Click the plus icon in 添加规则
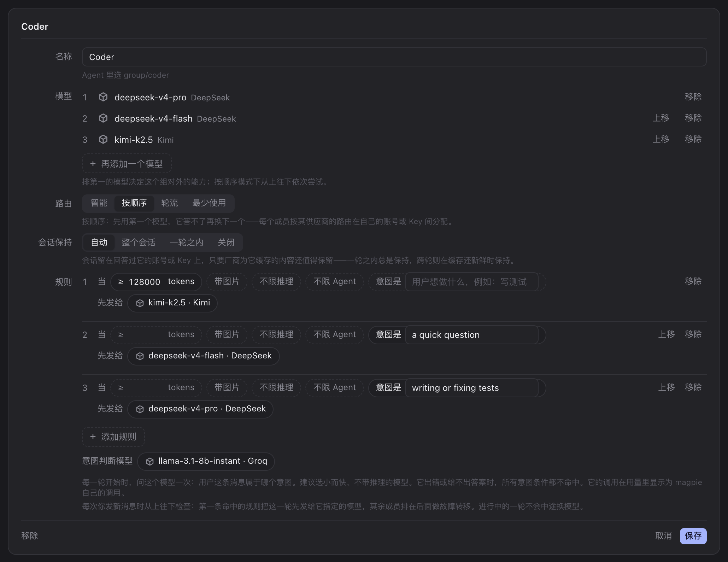Viewport: 728px width, 562px height. point(93,437)
